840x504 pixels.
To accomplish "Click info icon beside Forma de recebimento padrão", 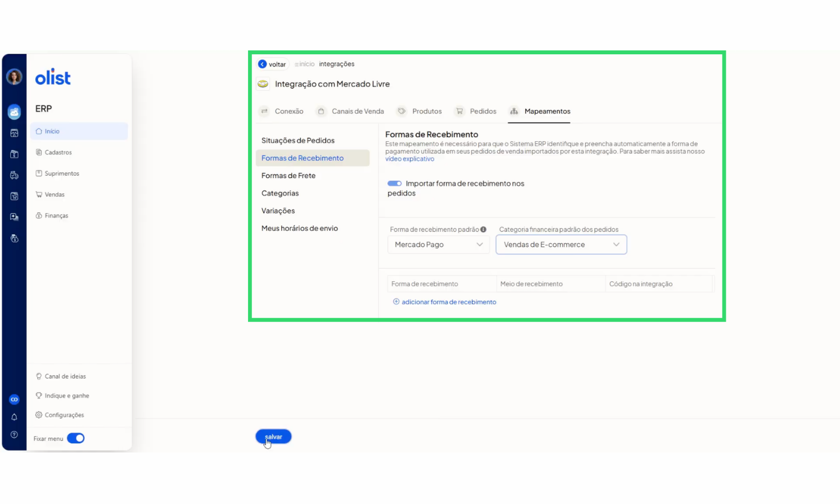I will [483, 229].
